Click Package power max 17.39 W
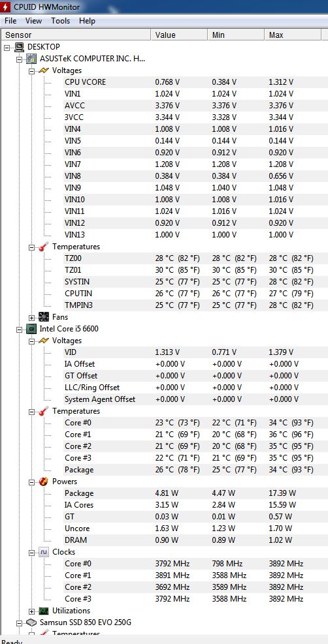 pyautogui.click(x=282, y=493)
